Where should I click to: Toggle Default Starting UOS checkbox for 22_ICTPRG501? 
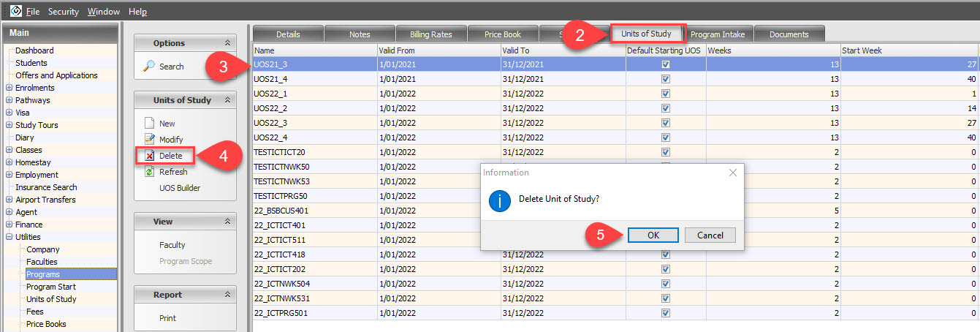665,313
